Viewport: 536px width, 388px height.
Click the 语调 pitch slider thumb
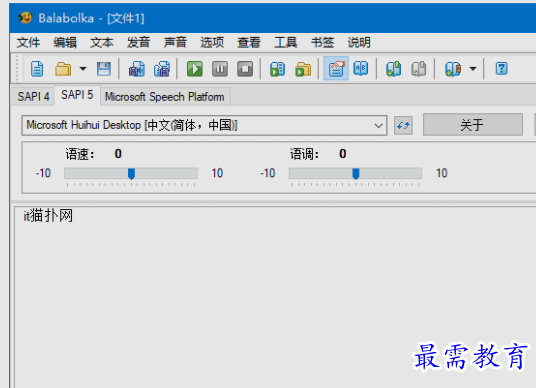(356, 174)
